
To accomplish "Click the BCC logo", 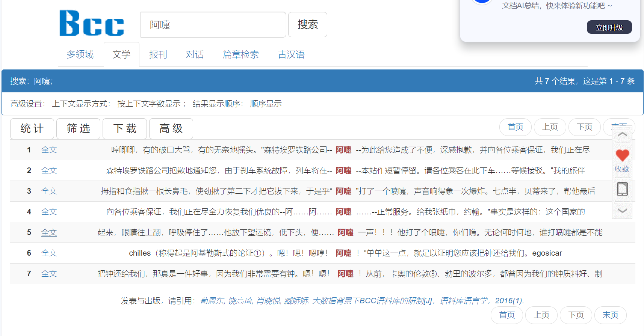I will (92, 23).
